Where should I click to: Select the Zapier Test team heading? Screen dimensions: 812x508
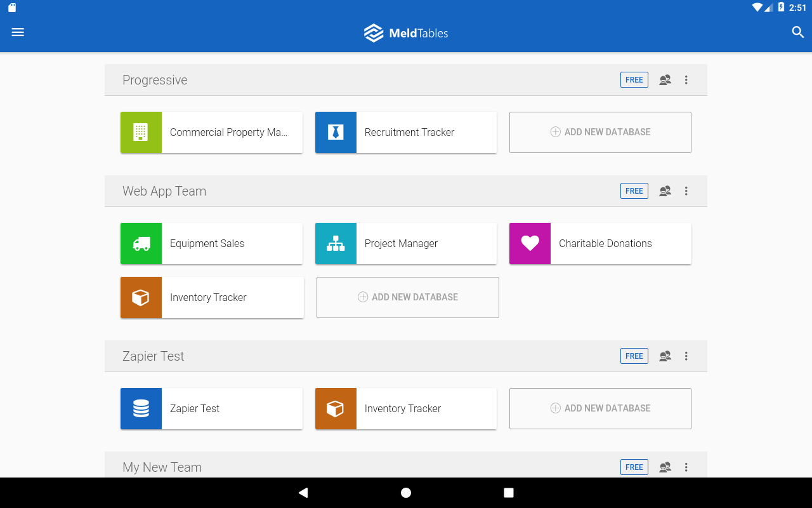[x=154, y=356]
